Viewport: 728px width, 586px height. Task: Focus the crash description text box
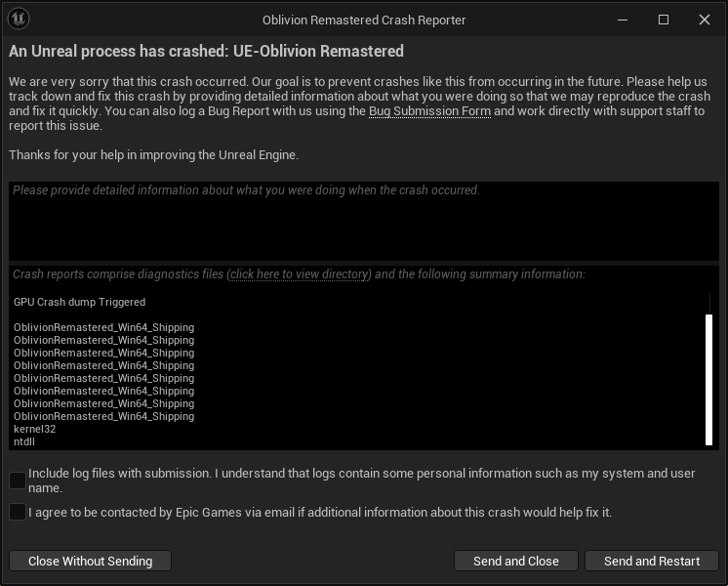[364, 221]
